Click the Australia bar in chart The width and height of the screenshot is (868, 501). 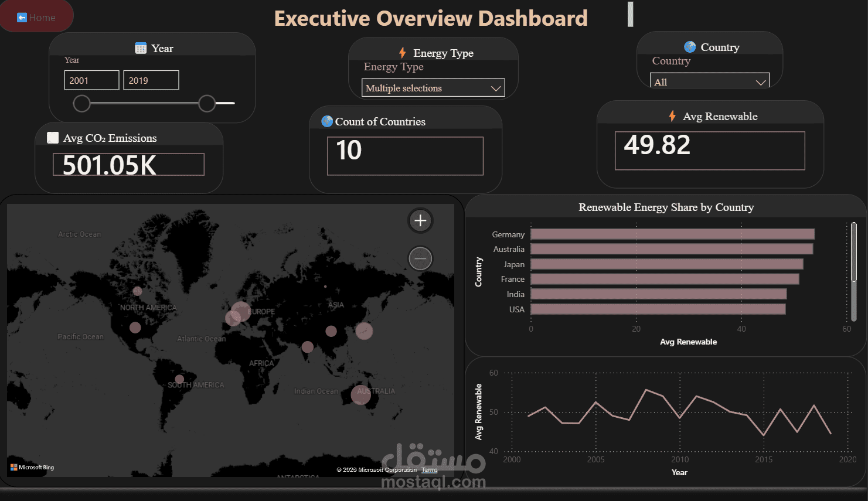(672, 249)
